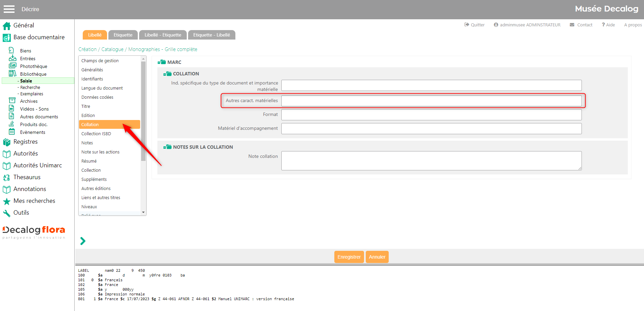Click the Quitter link
The image size is (644, 311).
pos(474,25)
